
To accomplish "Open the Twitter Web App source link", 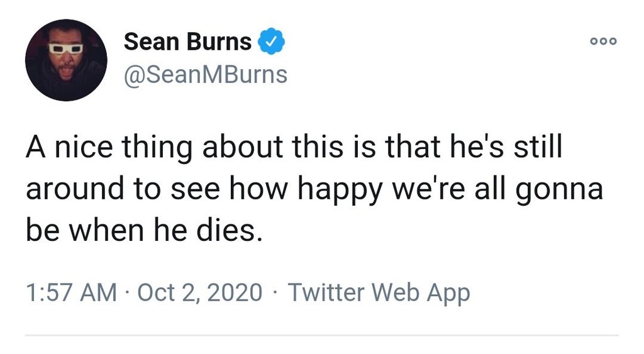I will point(379,292).
